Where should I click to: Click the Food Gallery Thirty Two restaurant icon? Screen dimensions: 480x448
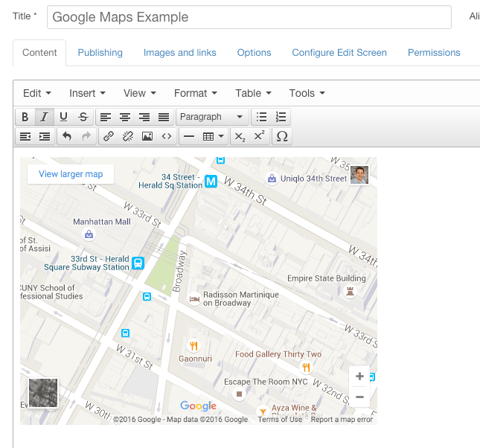[x=306, y=367]
